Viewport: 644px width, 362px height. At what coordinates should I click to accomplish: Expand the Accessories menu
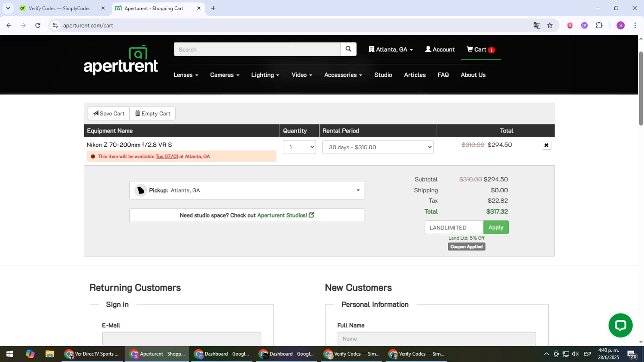[343, 75]
